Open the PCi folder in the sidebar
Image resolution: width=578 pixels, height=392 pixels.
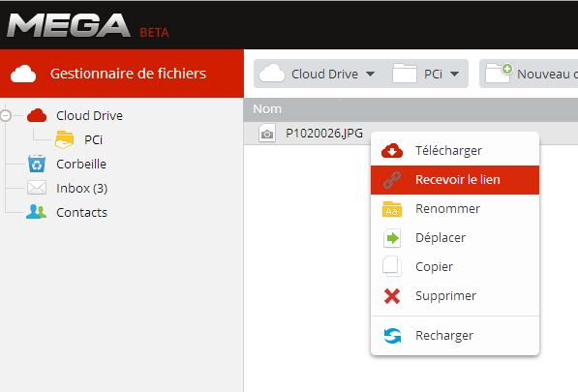click(x=93, y=140)
